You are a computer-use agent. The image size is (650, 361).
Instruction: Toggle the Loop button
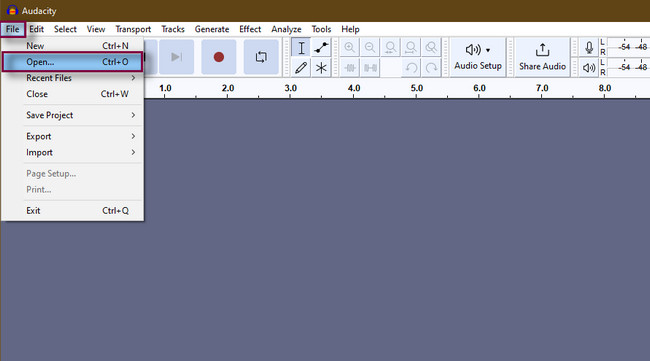[261, 57]
